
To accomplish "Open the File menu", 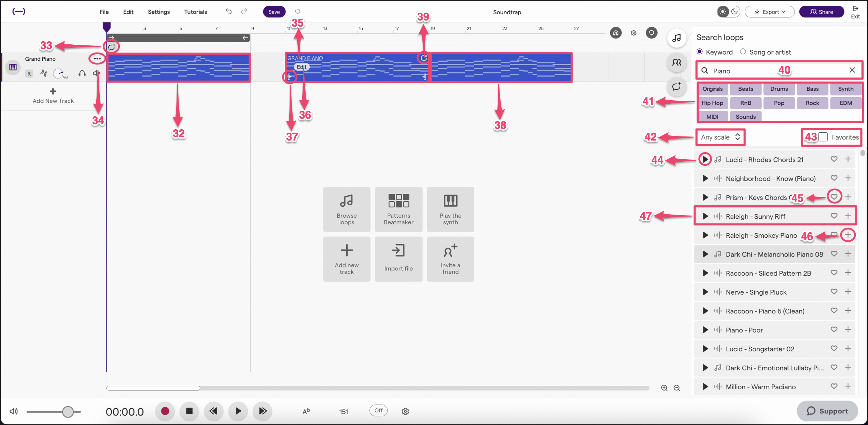I will click(104, 12).
